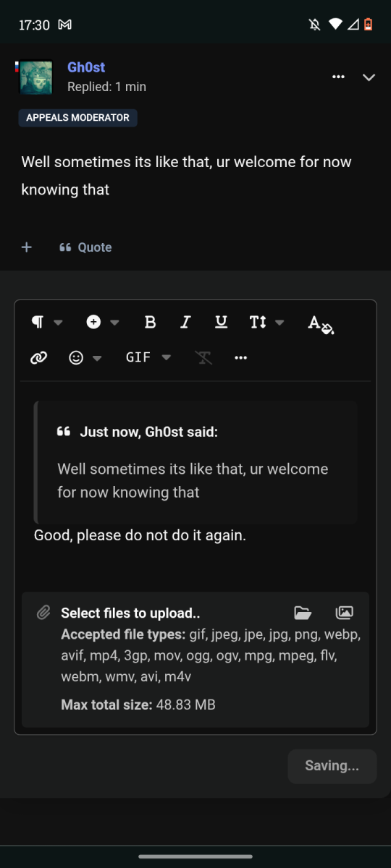Expand the insert plus-circle menu
Viewport: 391px width, 868px height.
click(103, 323)
